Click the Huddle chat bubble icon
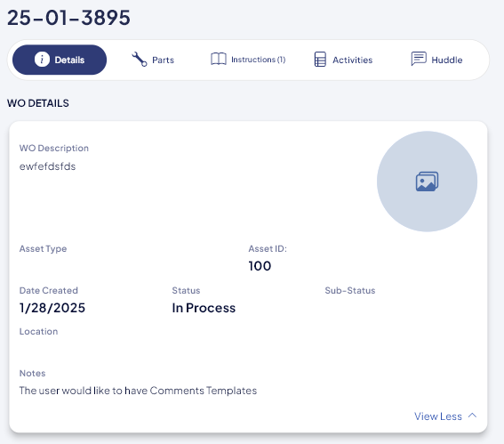 [419, 59]
